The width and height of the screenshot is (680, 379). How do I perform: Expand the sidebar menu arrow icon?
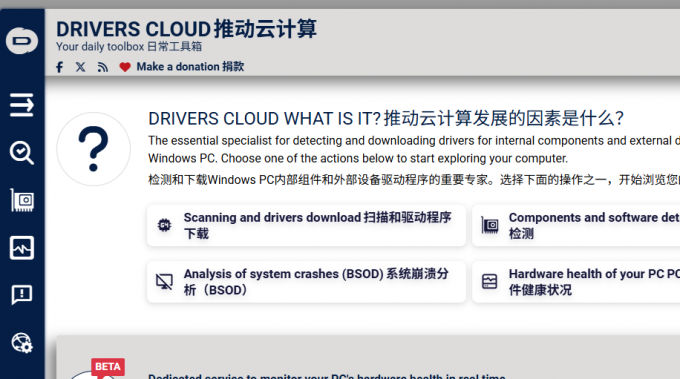[x=22, y=105]
